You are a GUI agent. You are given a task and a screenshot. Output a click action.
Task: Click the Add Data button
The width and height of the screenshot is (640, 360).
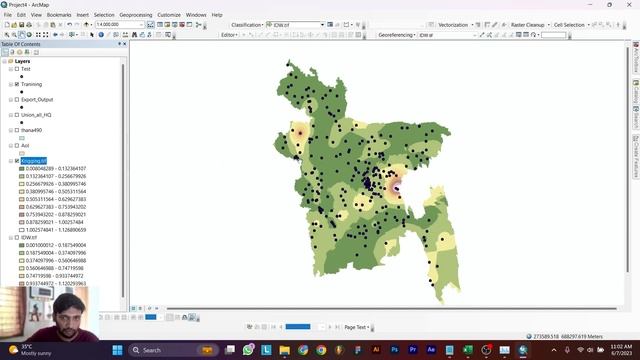coord(86,25)
